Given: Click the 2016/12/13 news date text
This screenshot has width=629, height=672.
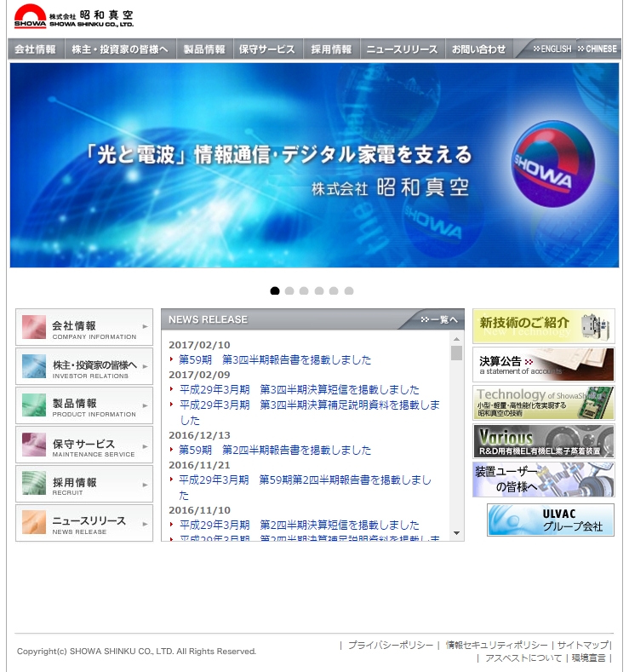Looking at the screenshot, I should click(x=199, y=435).
